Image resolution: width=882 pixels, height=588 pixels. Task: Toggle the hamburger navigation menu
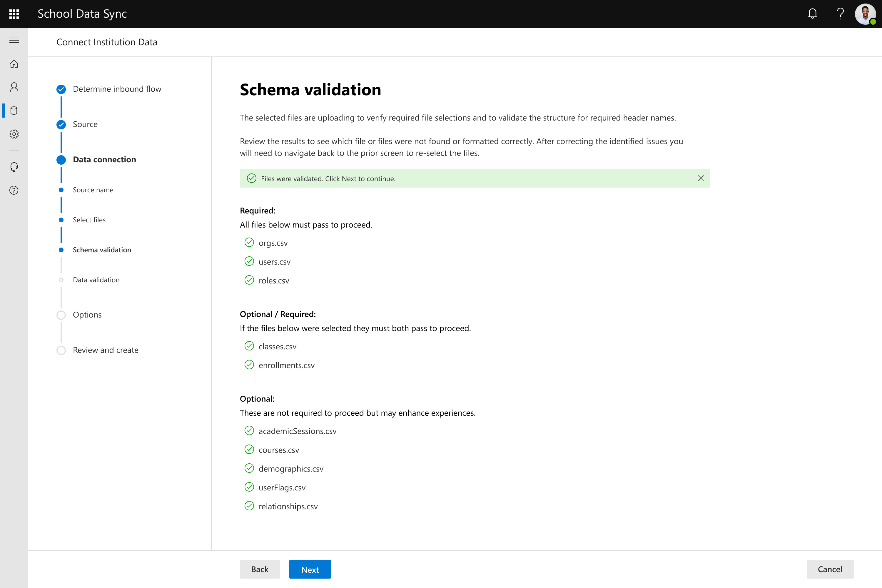[14, 40]
